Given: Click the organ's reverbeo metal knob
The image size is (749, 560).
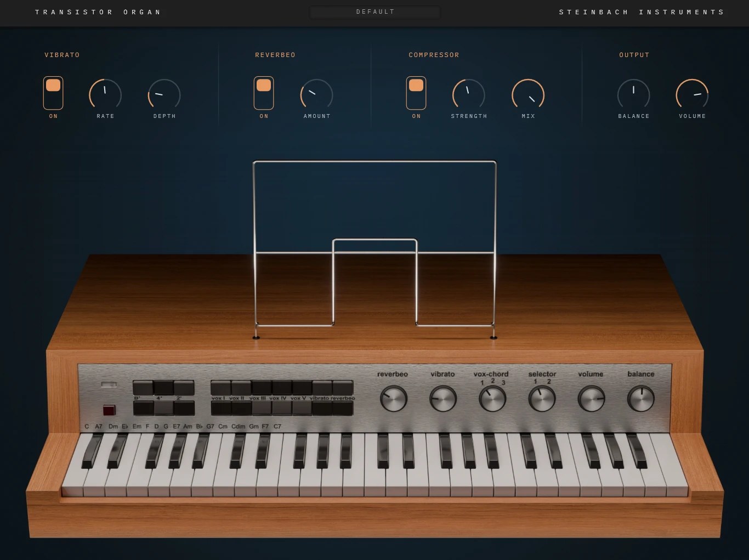Looking at the screenshot, I should (x=394, y=399).
